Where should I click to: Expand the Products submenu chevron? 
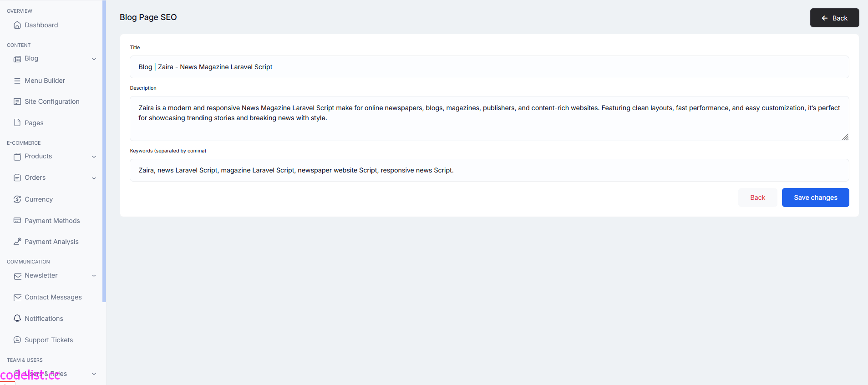(x=94, y=157)
